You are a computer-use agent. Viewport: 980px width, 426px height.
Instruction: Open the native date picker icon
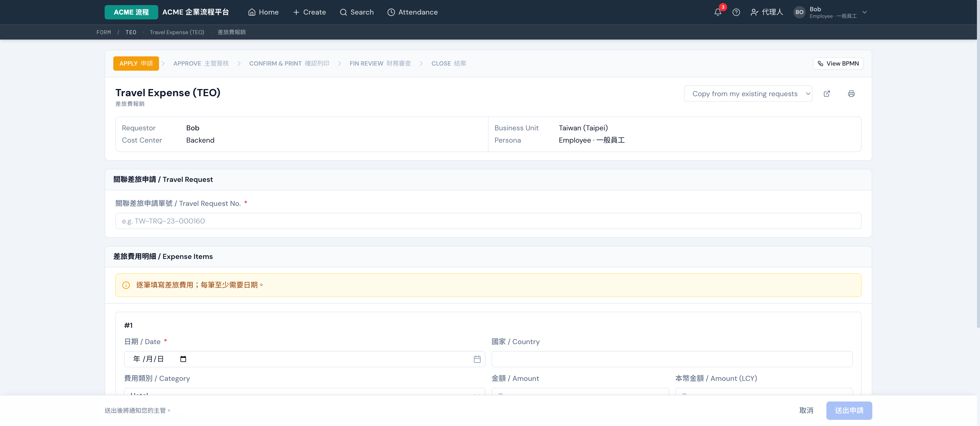pyautogui.click(x=183, y=359)
